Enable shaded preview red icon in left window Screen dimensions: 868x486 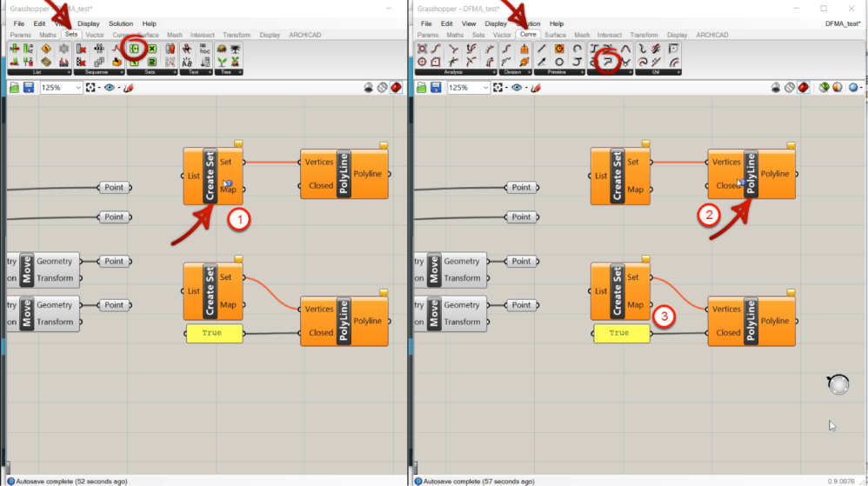tap(396, 88)
